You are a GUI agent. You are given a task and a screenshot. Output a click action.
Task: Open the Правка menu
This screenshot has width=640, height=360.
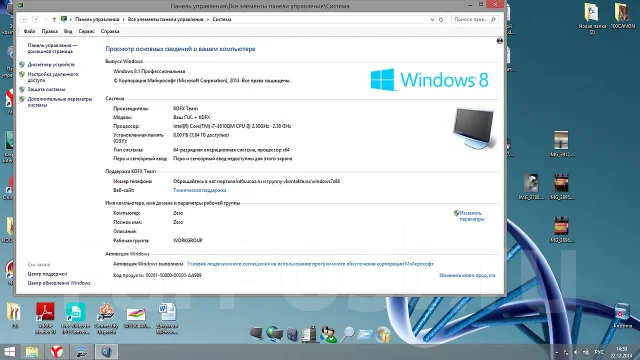[49, 31]
